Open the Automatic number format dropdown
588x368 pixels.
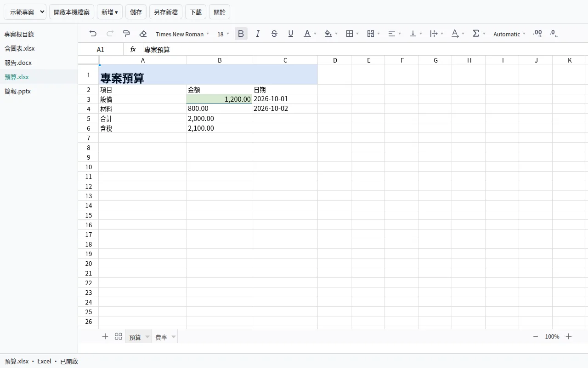point(509,34)
